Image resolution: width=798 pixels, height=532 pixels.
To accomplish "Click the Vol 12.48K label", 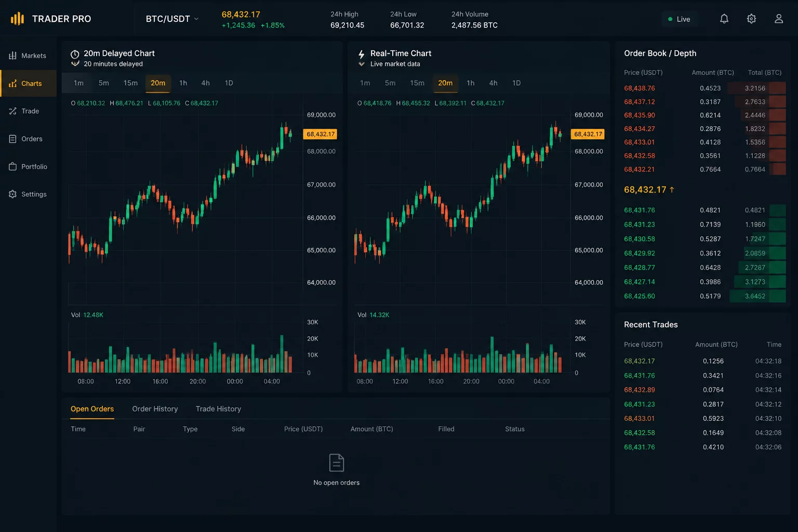I will 87,315.
